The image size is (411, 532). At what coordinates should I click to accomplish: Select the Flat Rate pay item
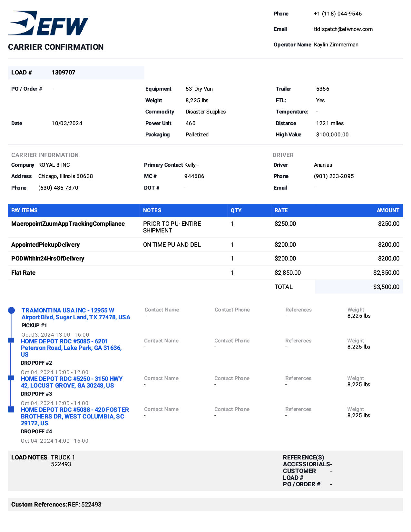[x=23, y=272]
